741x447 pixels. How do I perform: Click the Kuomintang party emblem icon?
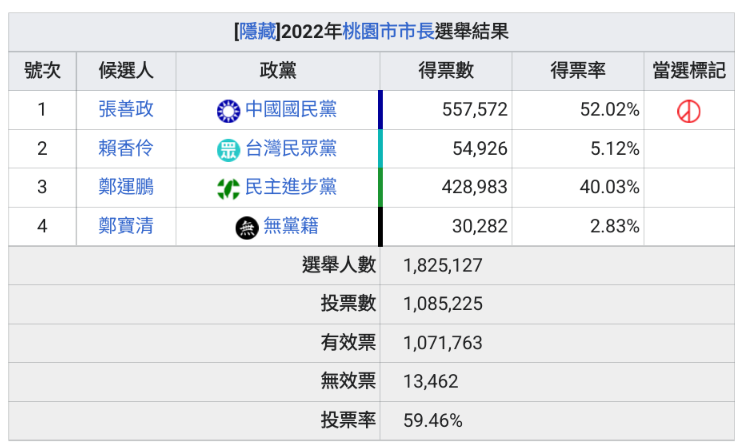tap(228, 110)
